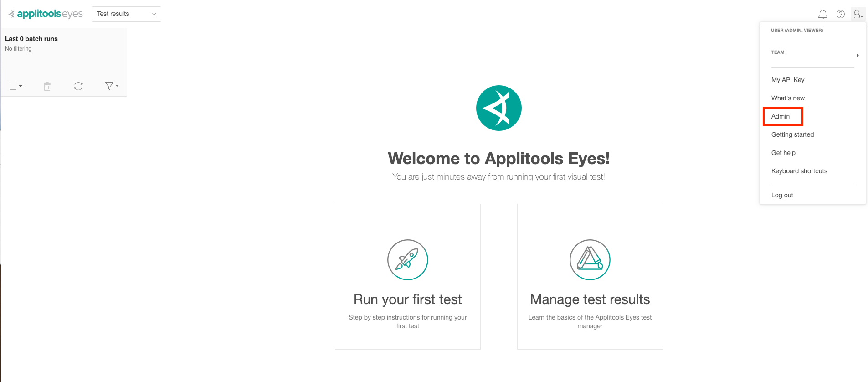Screen dimensions: 868x382
Task: Click the Last 0 batch runs heading
Action: [x=31, y=39]
